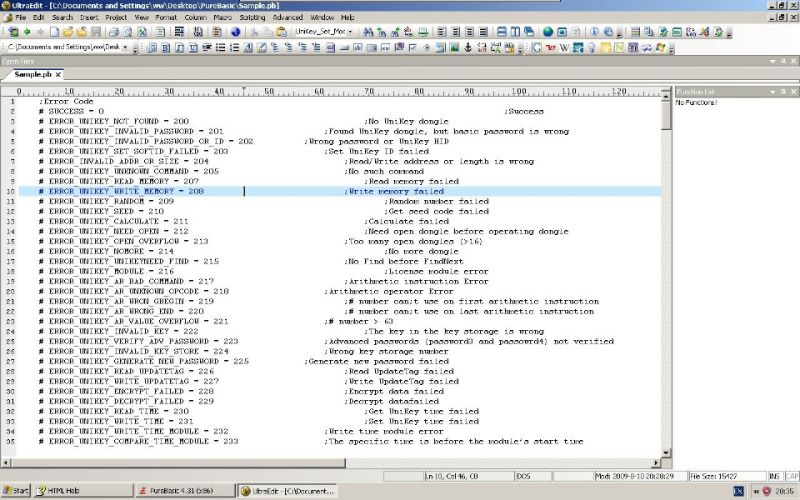Open the Project menu

(x=116, y=17)
